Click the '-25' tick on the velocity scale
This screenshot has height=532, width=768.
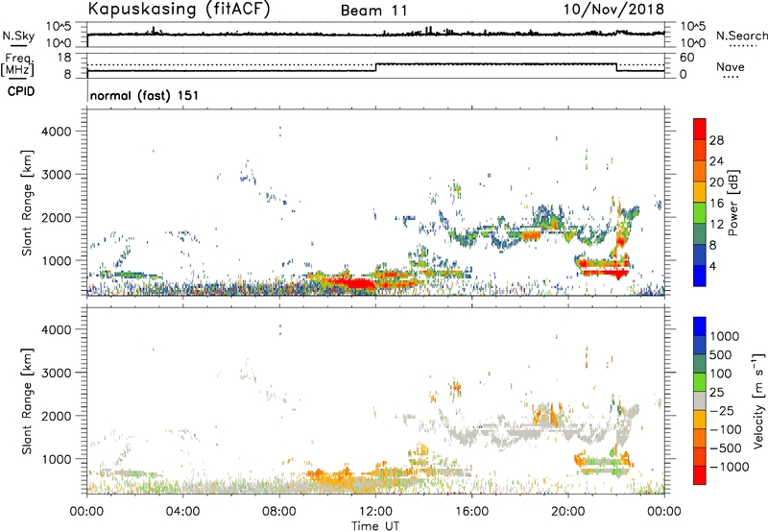722,410
